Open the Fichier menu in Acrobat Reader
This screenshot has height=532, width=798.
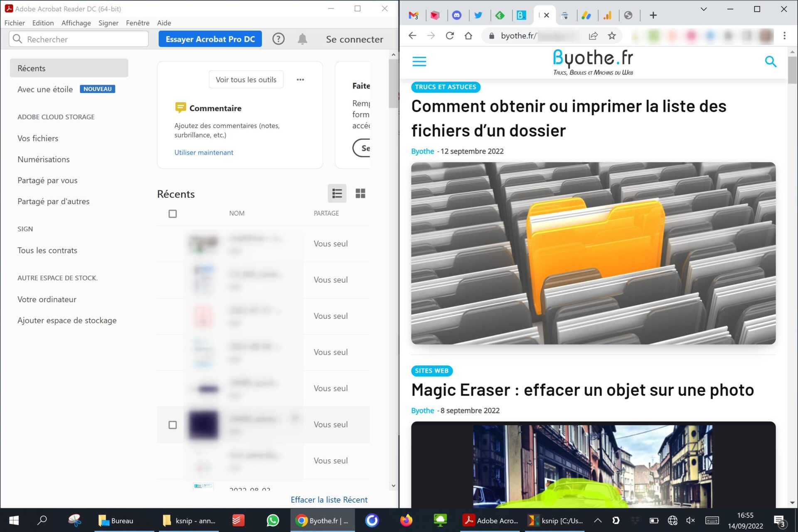(x=15, y=23)
